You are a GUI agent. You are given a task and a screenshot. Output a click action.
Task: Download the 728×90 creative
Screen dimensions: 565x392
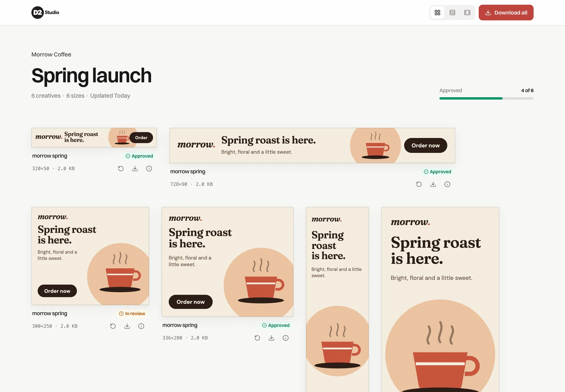(433, 184)
